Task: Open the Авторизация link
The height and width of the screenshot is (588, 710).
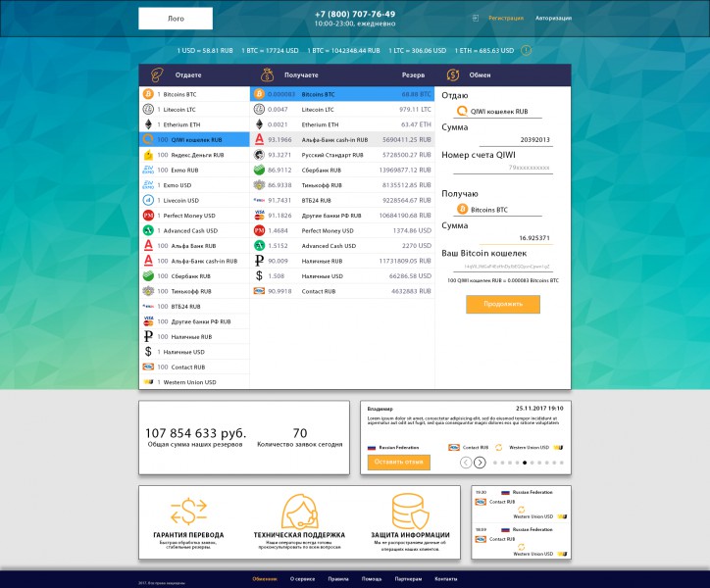Action: tap(553, 18)
